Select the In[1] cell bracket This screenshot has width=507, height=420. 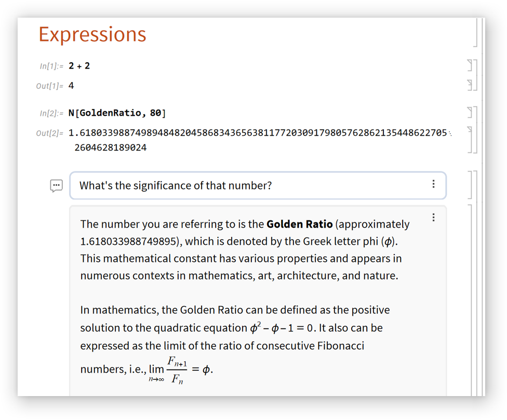[470, 65]
